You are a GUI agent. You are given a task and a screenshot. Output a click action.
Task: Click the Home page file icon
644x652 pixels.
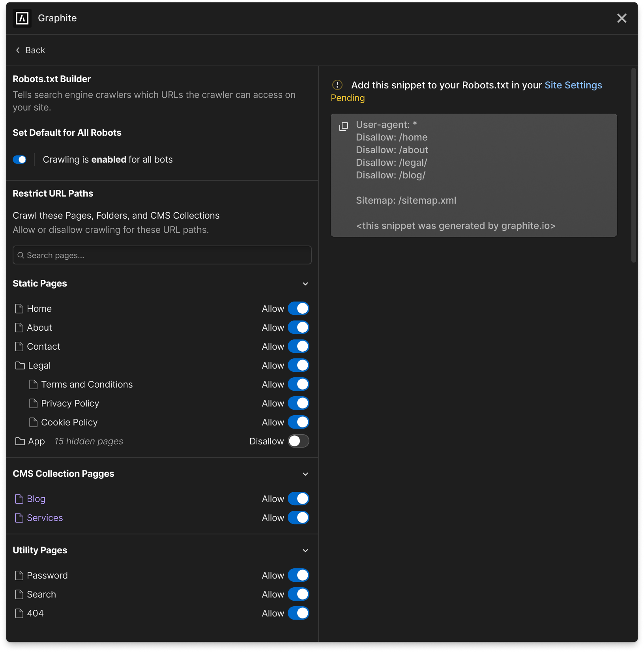click(19, 309)
